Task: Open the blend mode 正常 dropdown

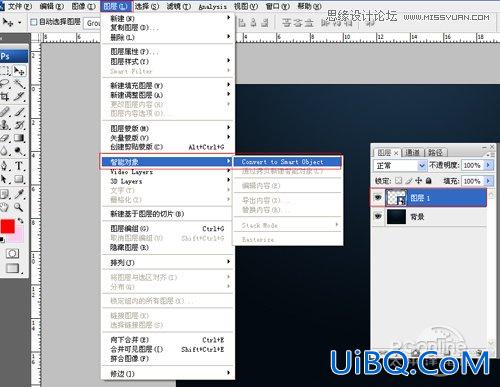Action: coord(400,165)
